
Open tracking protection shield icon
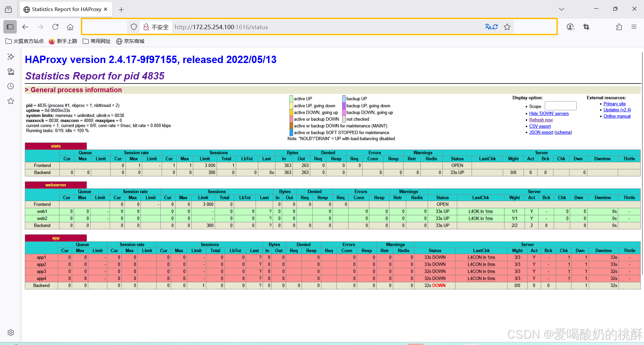134,27
